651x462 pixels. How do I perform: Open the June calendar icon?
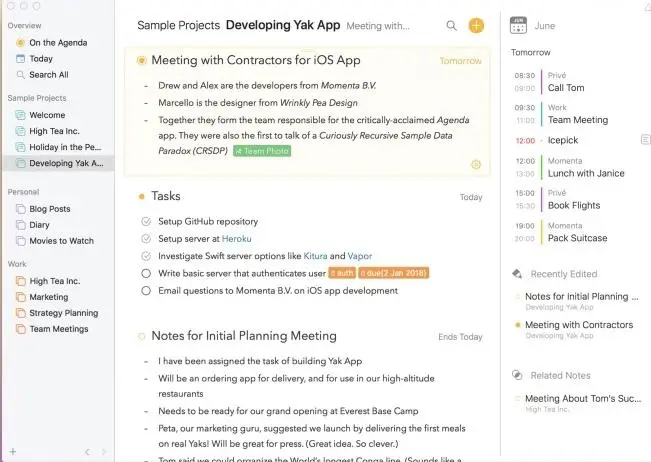518,25
